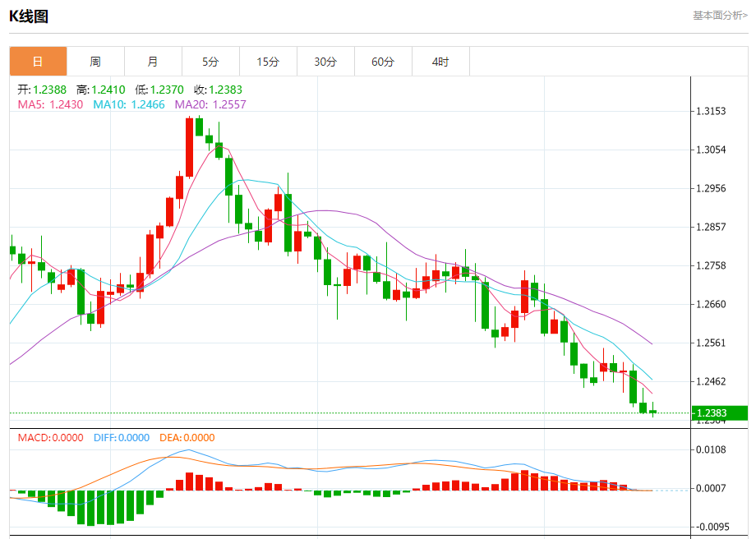Screen dimensions: 756x539
Task: Click the MA5 indicator label
Action: (50, 104)
